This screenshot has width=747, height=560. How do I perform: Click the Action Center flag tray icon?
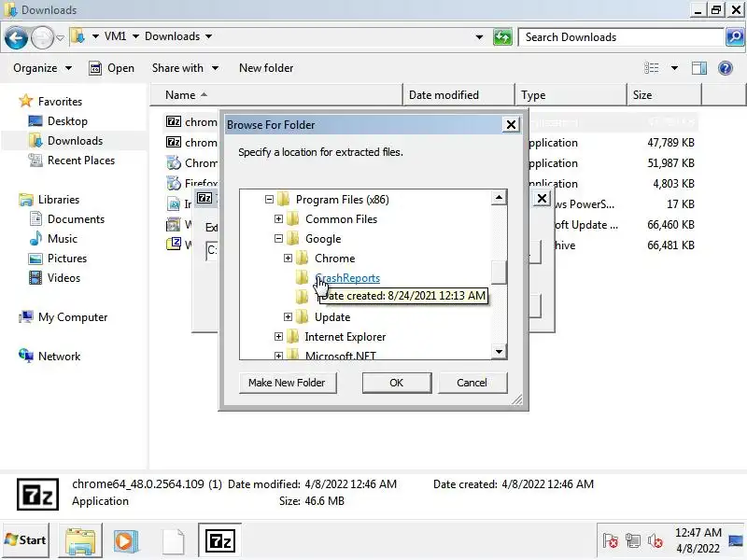click(x=610, y=540)
